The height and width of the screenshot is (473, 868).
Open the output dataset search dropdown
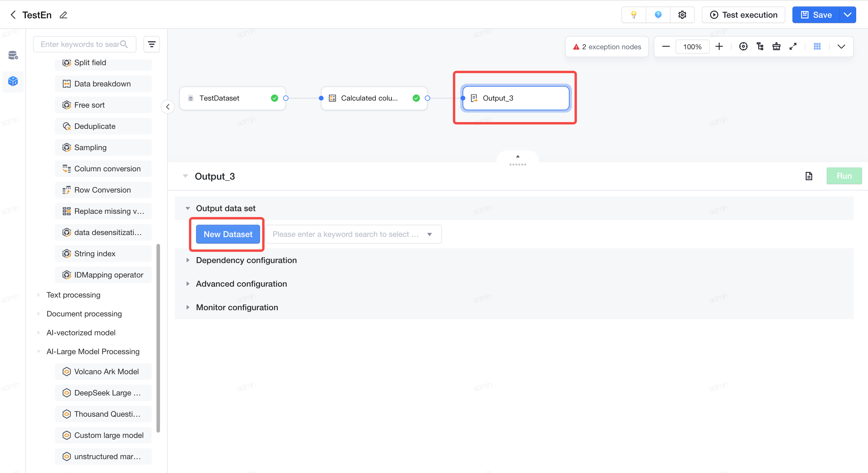(x=353, y=234)
